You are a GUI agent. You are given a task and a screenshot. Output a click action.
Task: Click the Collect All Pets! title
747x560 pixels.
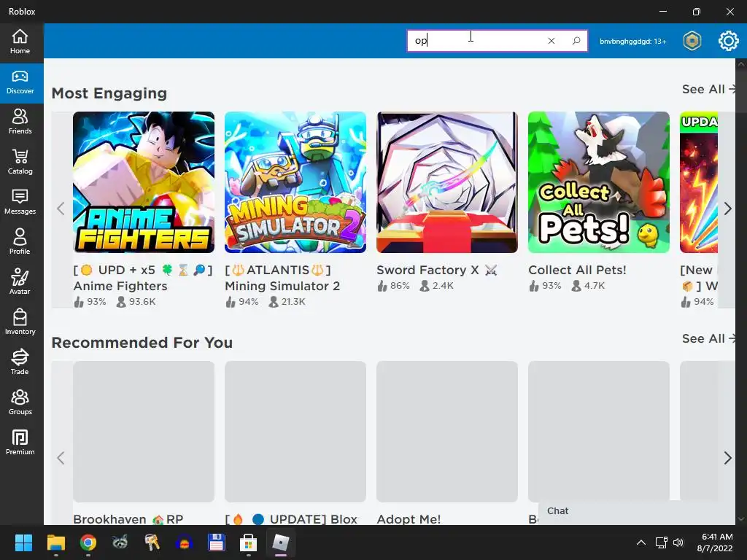578,270
